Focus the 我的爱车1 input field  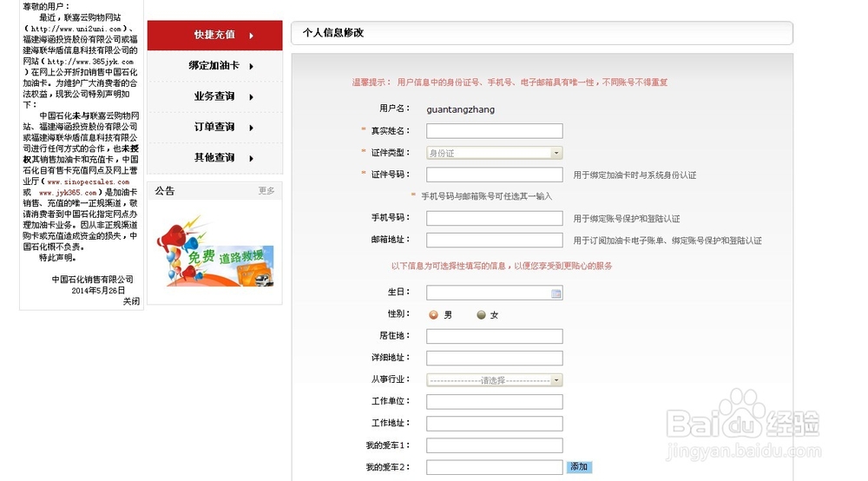[x=495, y=445]
